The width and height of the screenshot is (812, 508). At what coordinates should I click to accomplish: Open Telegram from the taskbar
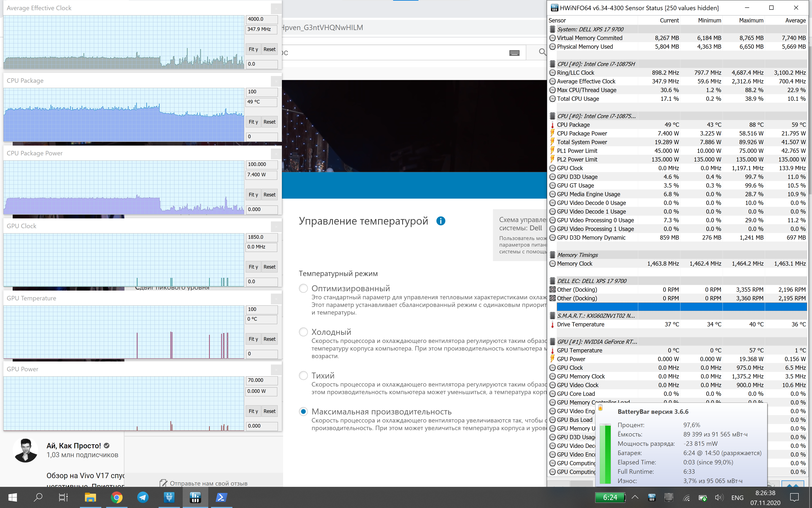click(x=143, y=497)
